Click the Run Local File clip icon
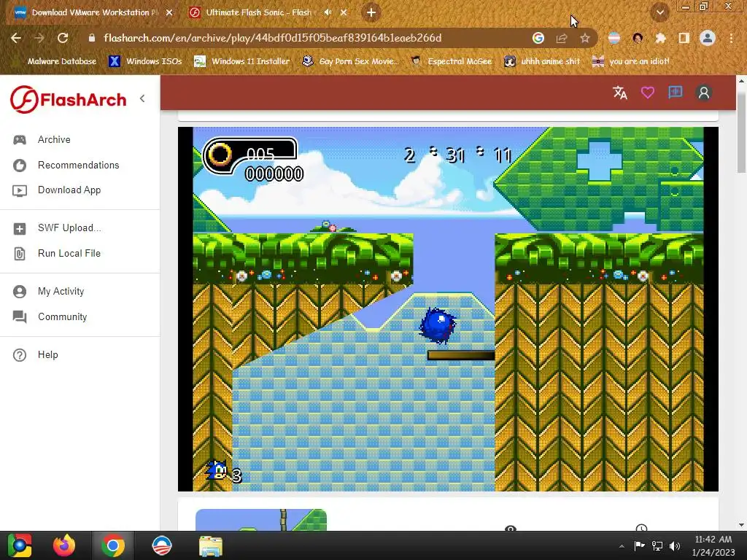Image resolution: width=747 pixels, height=560 pixels. (x=20, y=254)
